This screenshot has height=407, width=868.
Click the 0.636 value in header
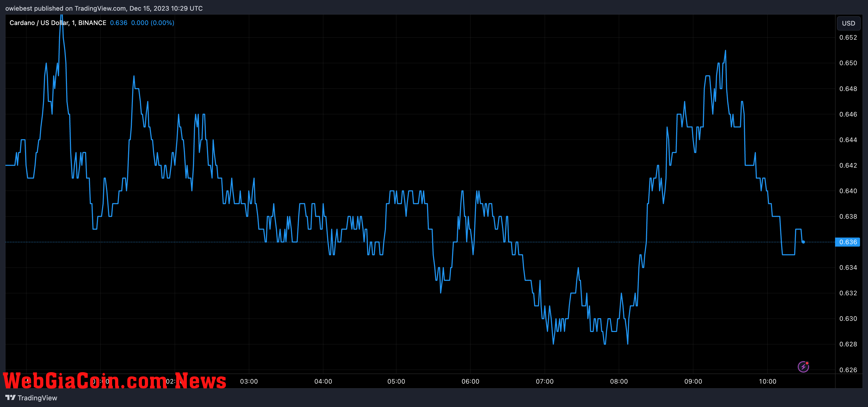pyautogui.click(x=119, y=23)
